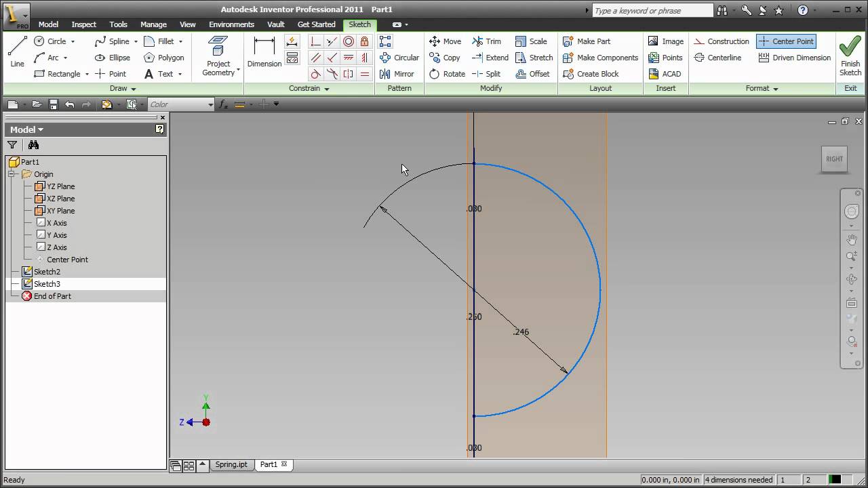
Task: Click the Offset tool
Action: click(x=532, y=74)
